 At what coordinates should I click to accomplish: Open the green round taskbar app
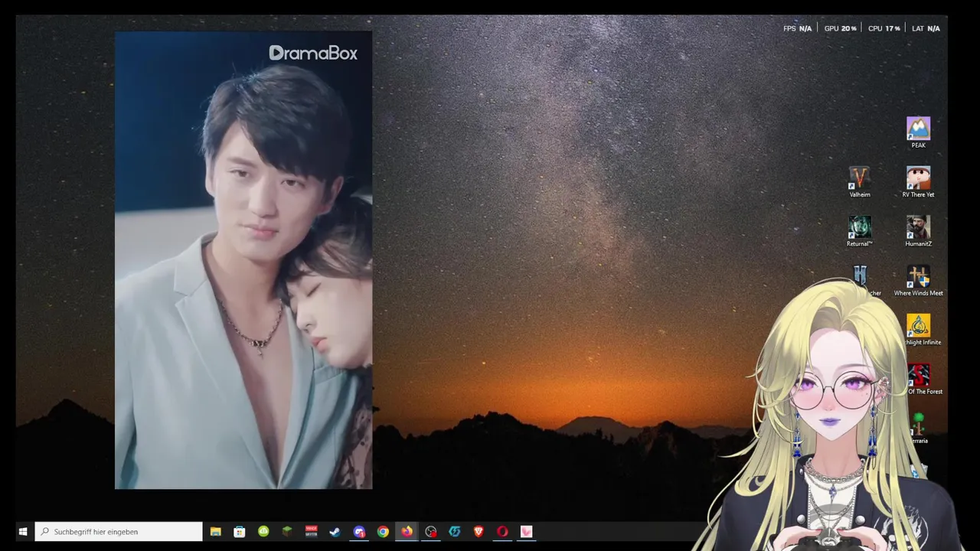(x=263, y=531)
